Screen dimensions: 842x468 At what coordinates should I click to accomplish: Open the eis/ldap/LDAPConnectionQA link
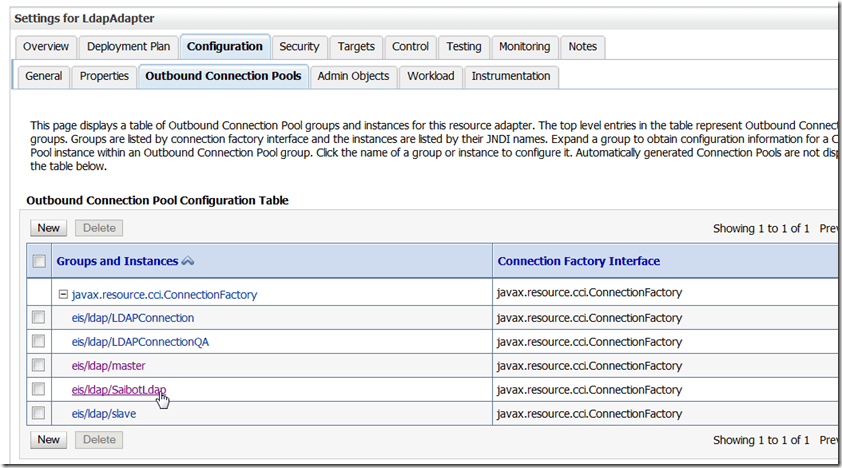140,342
